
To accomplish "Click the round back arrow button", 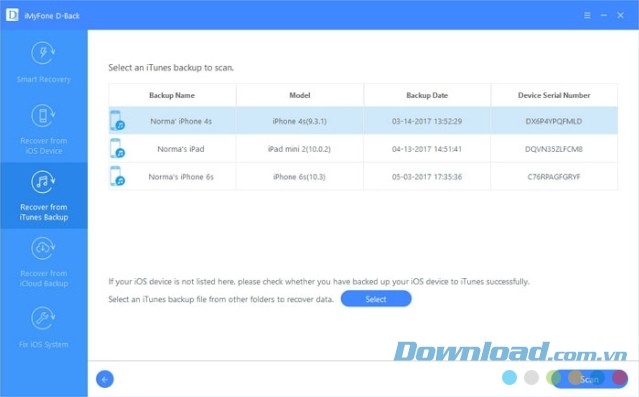I will pos(105,379).
